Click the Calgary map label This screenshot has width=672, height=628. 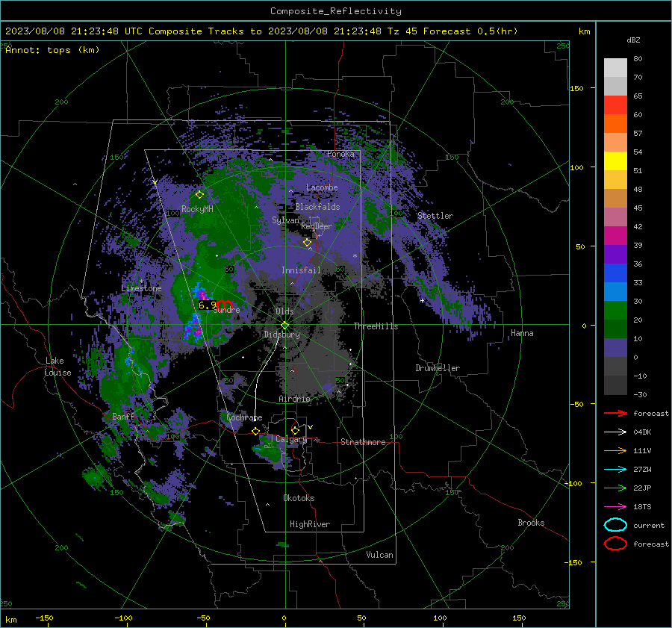click(291, 439)
